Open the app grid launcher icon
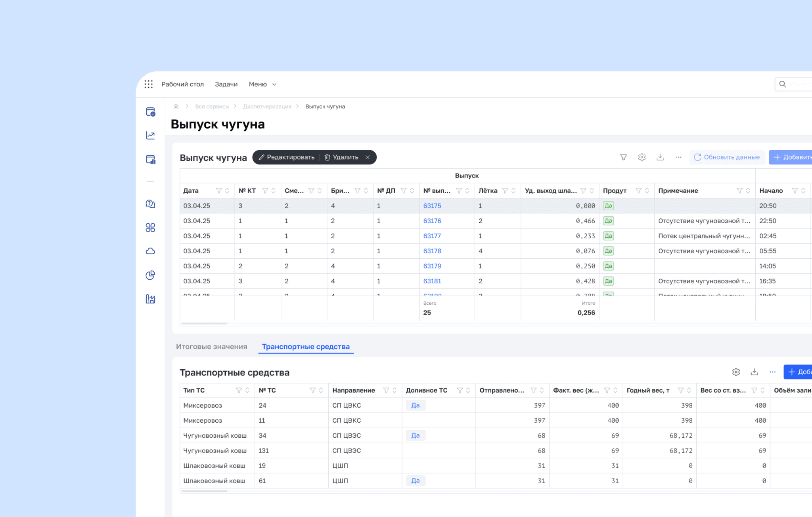The width and height of the screenshot is (812, 517). [x=149, y=84]
